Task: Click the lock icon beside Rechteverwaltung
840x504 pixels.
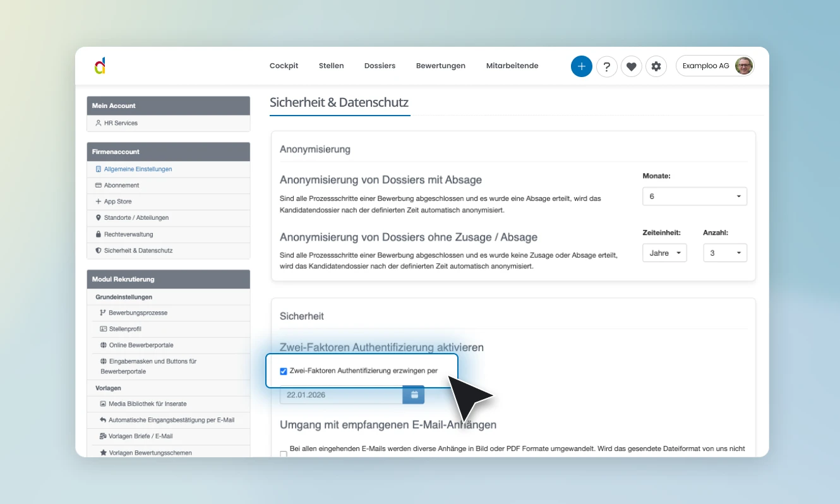Action: coord(99,234)
